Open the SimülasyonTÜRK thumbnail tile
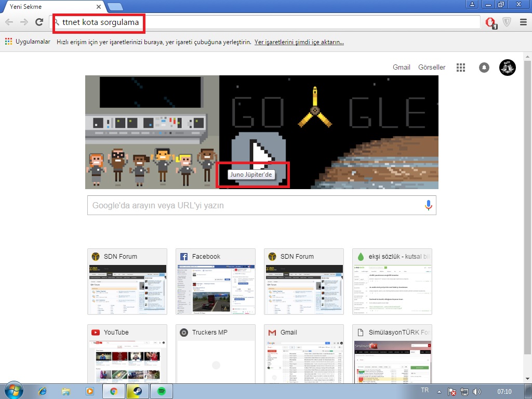Screen dimensions: 532x399 pos(392,354)
